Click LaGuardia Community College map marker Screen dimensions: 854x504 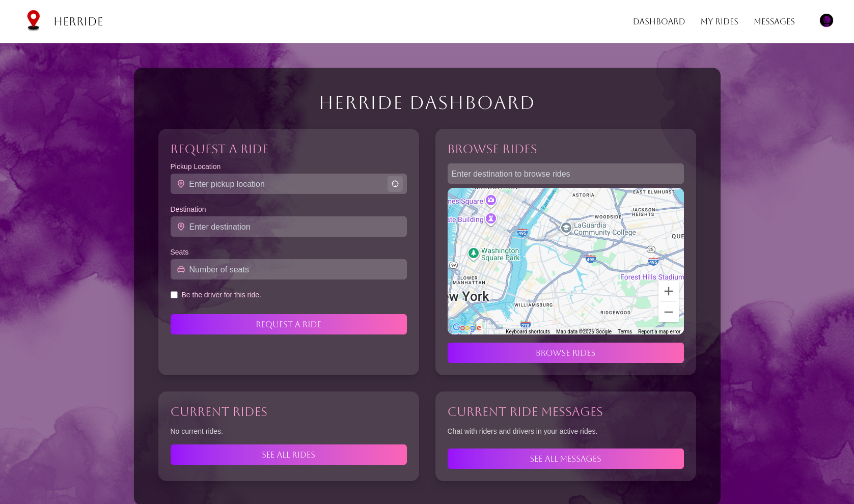[566, 228]
